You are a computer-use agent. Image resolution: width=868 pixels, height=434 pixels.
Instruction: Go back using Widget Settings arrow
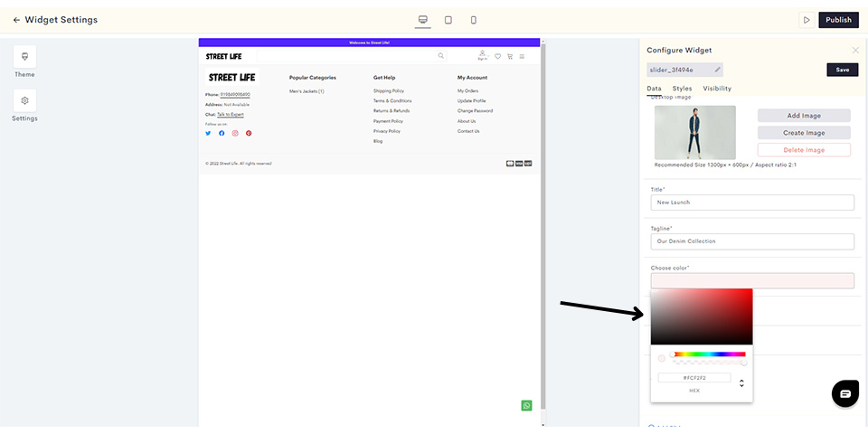click(x=16, y=20)
